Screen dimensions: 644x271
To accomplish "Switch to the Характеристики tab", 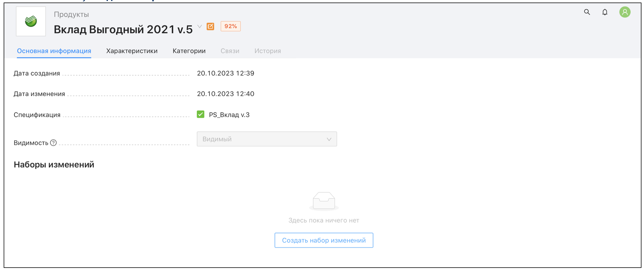I will pos(132,51).
